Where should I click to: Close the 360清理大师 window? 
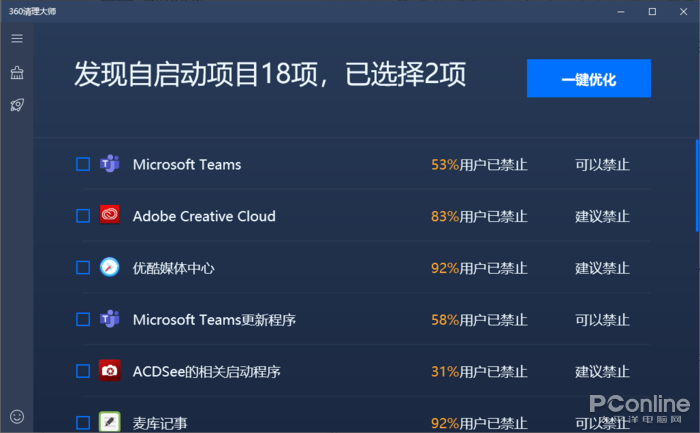tap(683, 12)
